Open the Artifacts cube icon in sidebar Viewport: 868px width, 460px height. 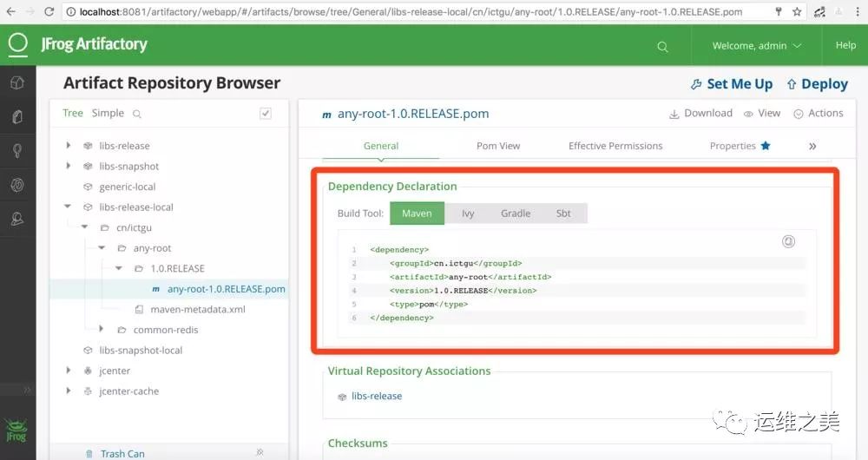pos(17,83)
